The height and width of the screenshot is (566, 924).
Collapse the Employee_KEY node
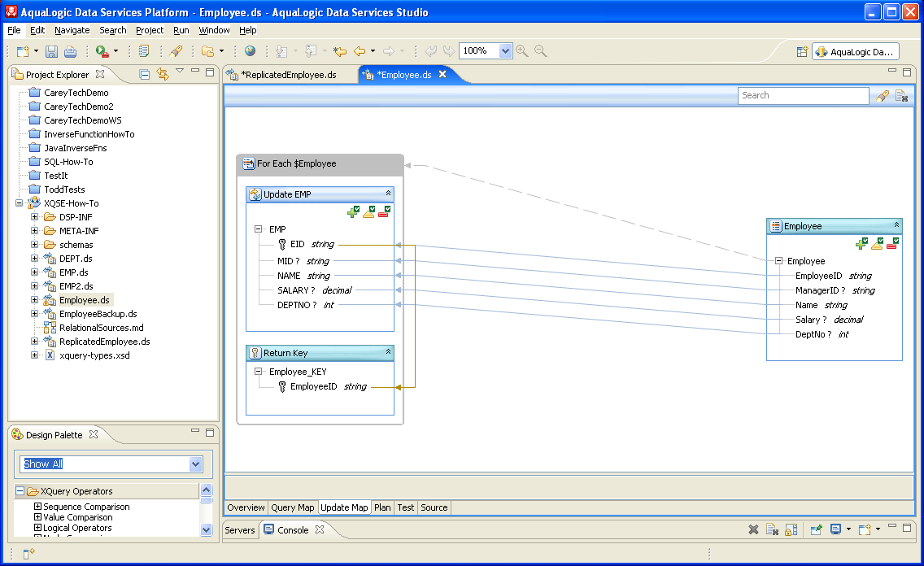pos(258,372)
